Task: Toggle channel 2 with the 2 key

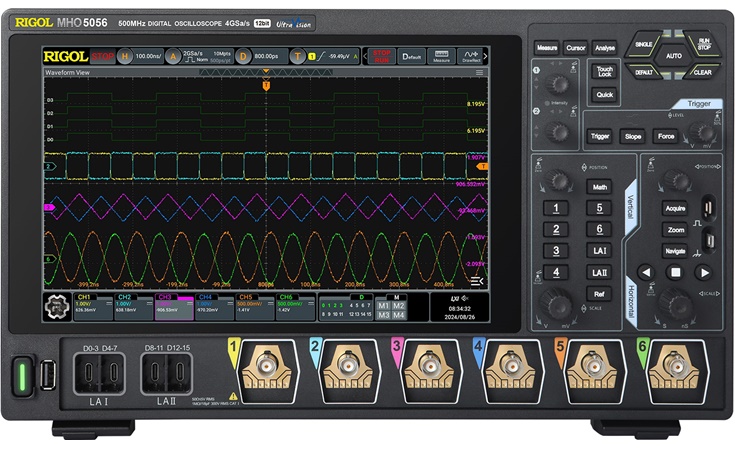Action: coord(556,229)
